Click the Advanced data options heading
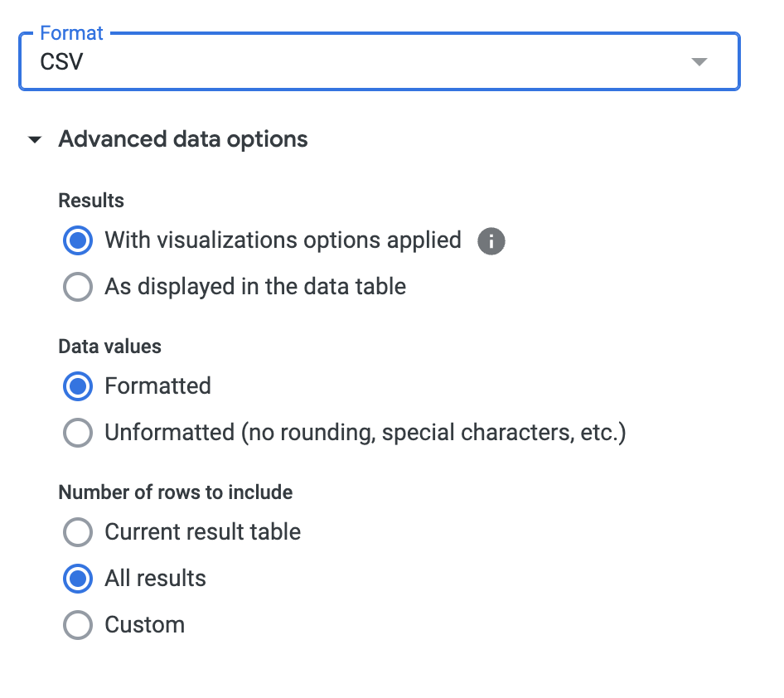Screen dimensions: 784x698 (x=183, y=139)
